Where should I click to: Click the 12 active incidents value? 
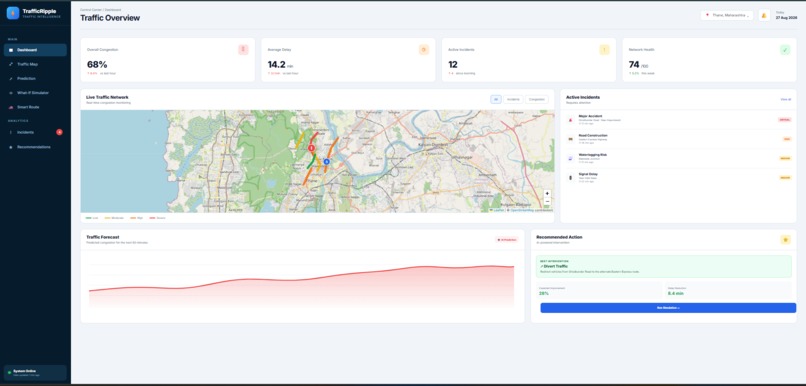[453, 64]
